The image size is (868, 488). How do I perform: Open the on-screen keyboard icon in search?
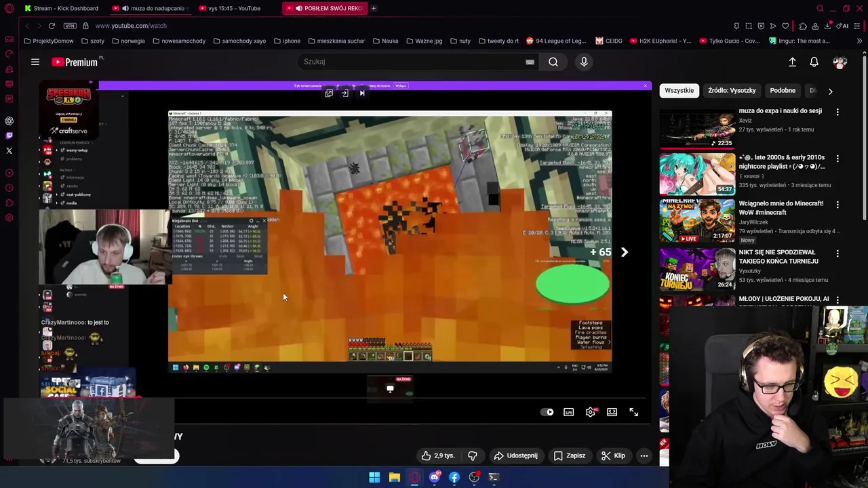(x=530, y=62)
